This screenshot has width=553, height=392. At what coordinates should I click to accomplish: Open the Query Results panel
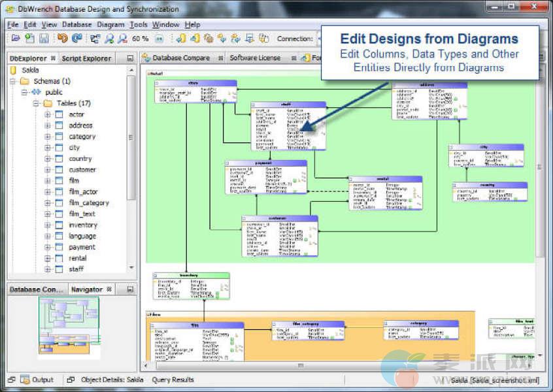(173, 380)
